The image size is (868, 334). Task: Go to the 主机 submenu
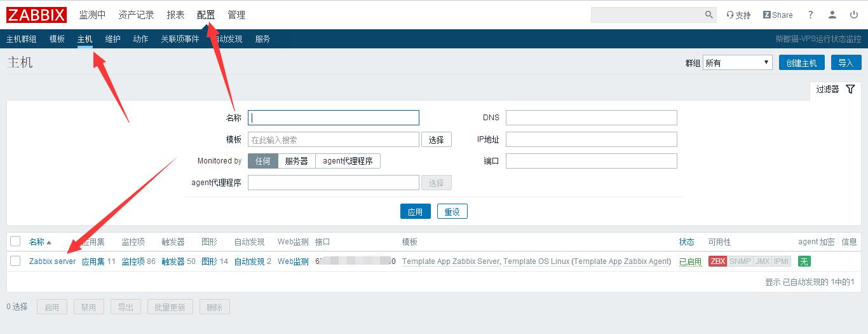tap(85, 39)
